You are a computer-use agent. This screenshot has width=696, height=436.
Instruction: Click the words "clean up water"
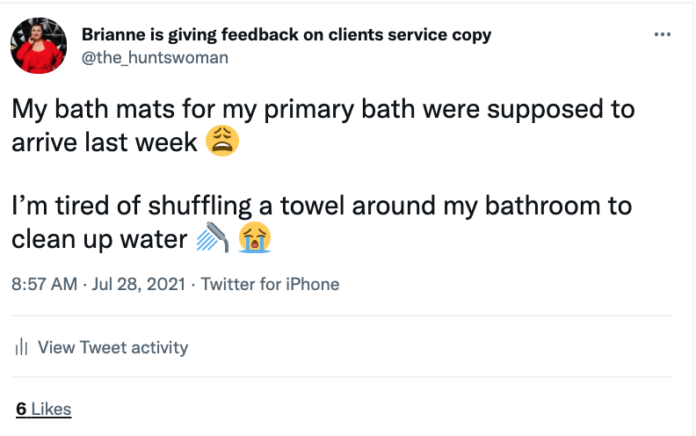coord(100,240)
